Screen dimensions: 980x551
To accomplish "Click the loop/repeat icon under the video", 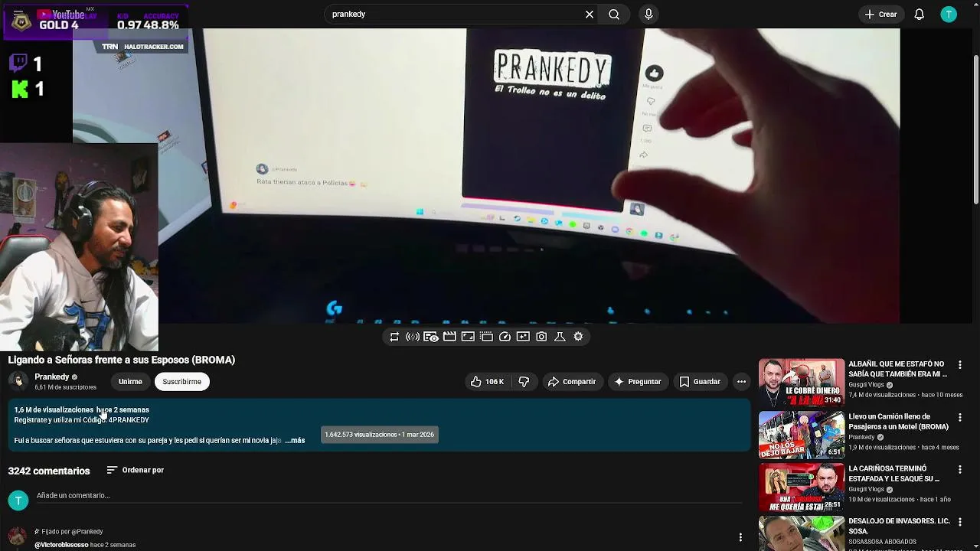I will tap(394, 337).
